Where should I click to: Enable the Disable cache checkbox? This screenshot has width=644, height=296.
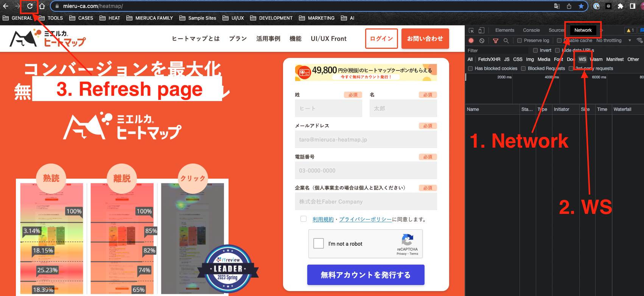tap(559, 41)
